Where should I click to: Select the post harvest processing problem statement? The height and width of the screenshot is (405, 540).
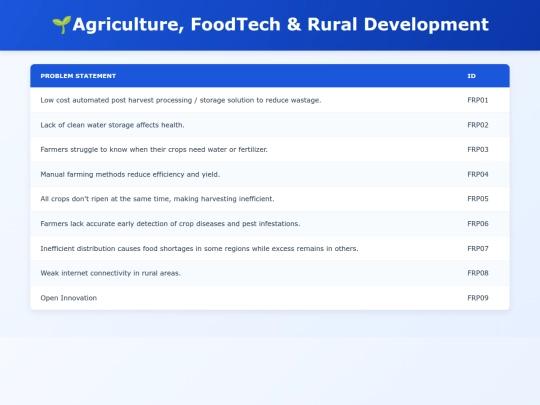click(x=181, y=100)
